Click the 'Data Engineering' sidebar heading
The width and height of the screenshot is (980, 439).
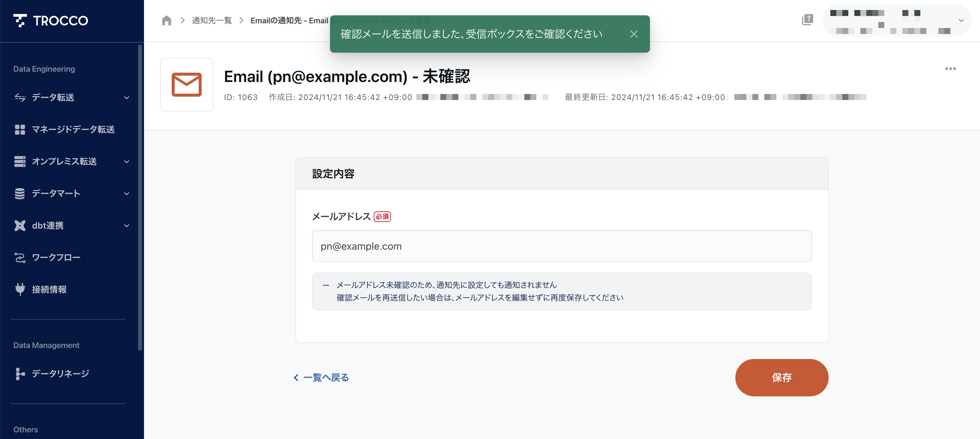click(44, 69)
